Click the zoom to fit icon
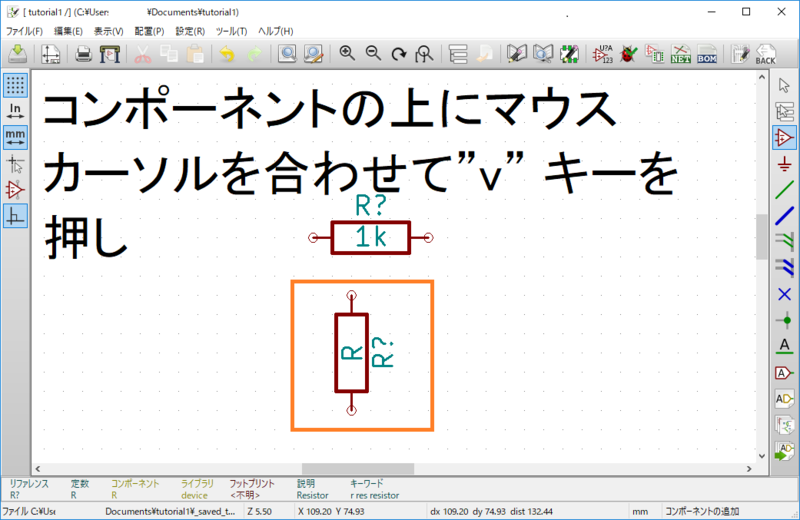Viewport: 800px width, 520px height. tap(424, 54)
